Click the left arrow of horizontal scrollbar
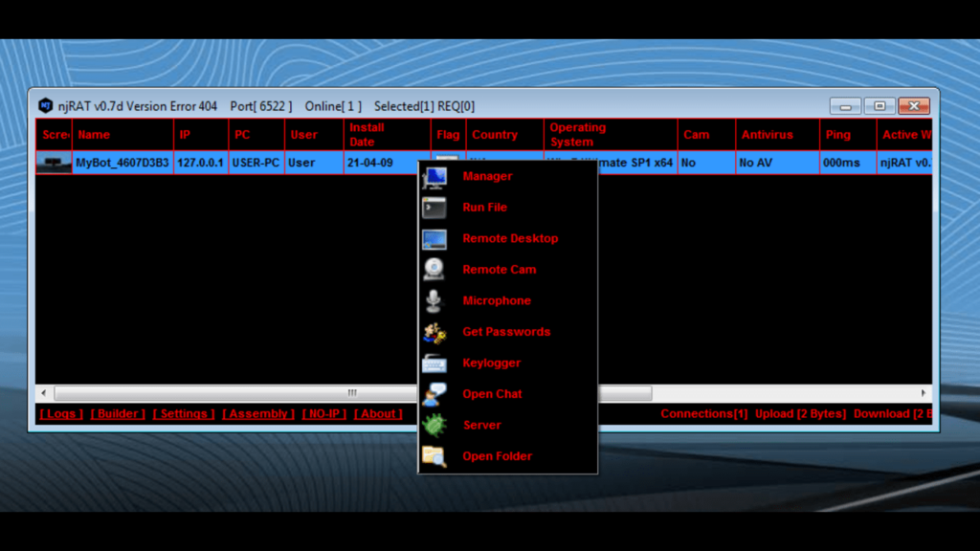This screenshot has height=551, width=980. click(44, 393)
